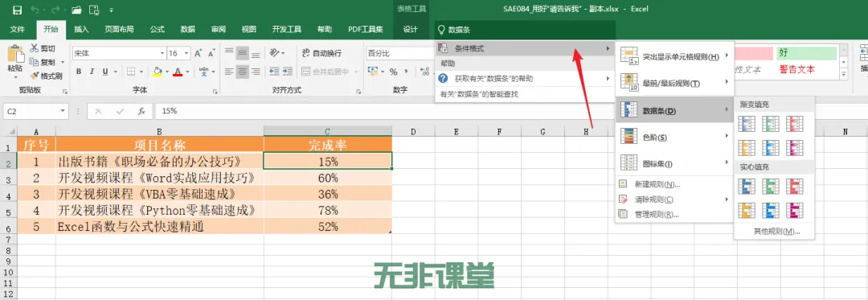Switch to the 开发工具 tab
The width and height of the screenshot is (868, 300).
coord(286,29)
